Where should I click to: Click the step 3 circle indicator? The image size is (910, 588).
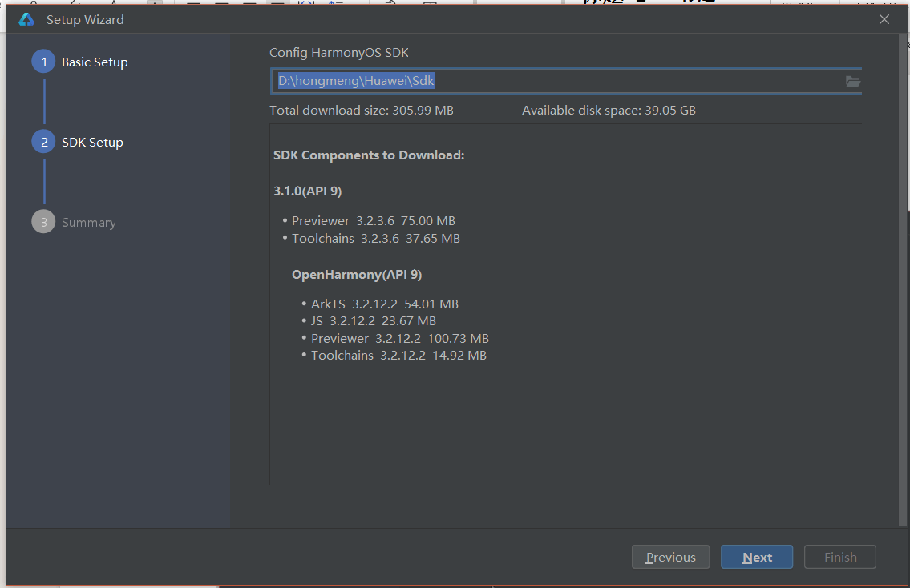(43, 222)
